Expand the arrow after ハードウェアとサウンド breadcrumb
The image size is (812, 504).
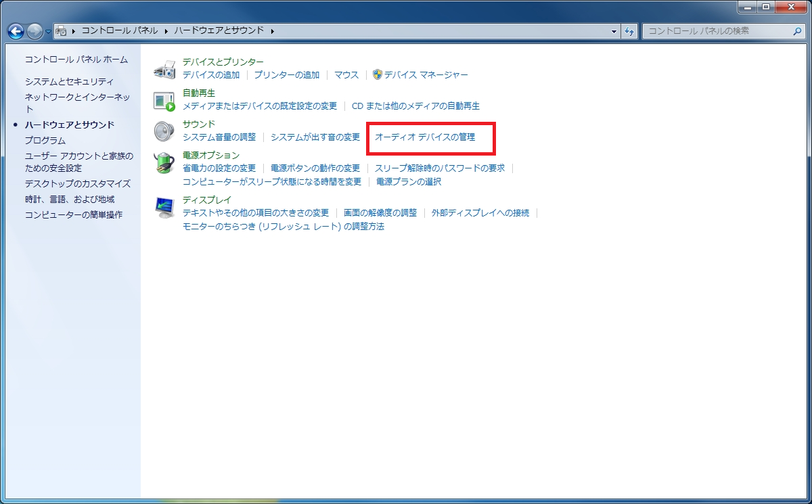272,31
